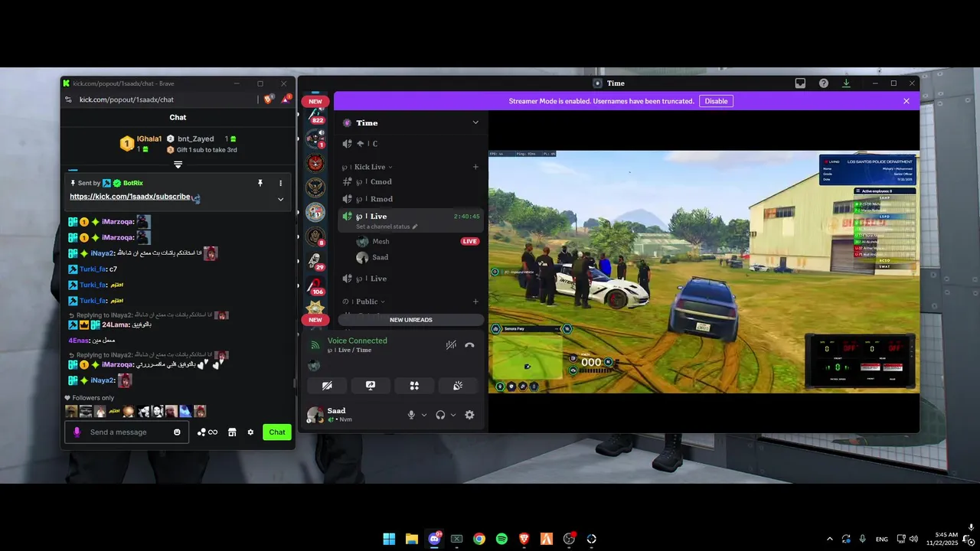Open server with 106 notification badge
This screenshot has width=980, height=551.
pyautogui.click(x=315, y=285)
